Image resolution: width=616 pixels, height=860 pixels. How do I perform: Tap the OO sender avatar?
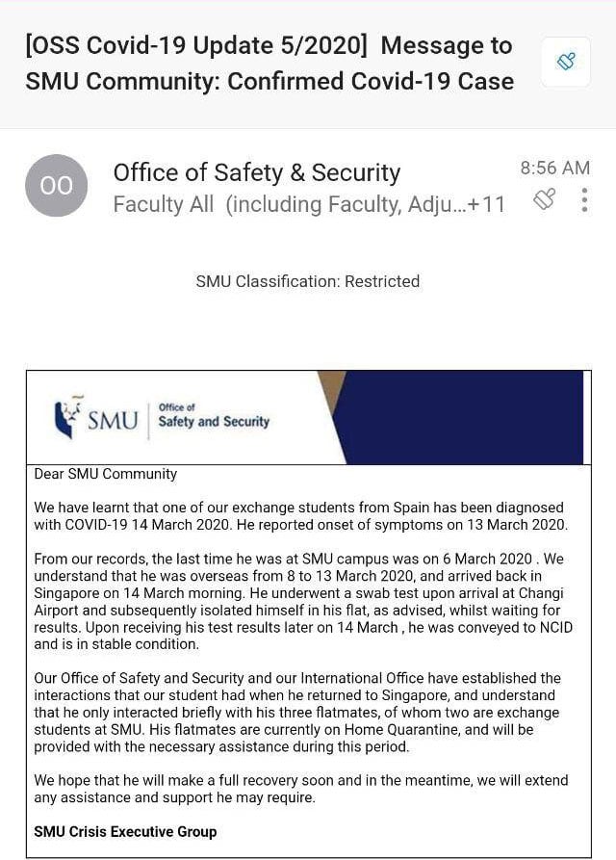pos(56,186)
